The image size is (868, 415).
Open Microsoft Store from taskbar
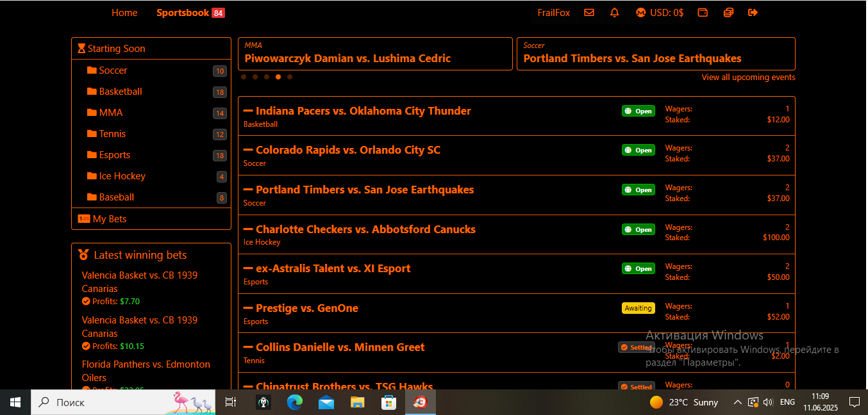(389, 402)
